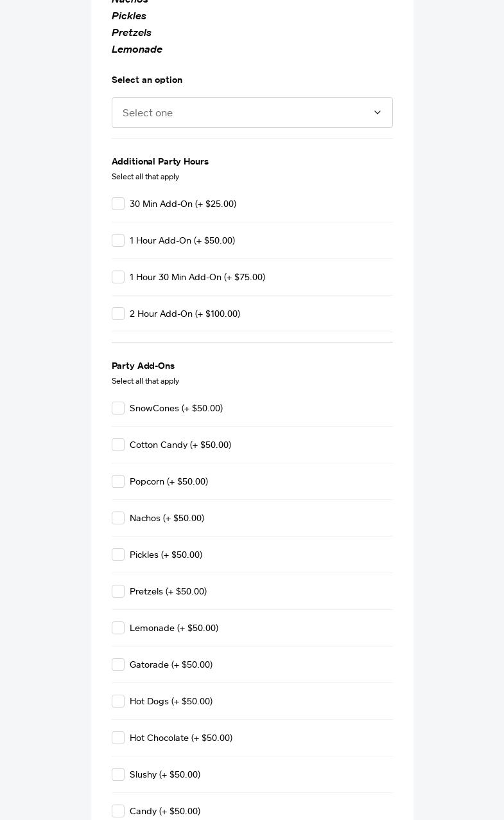
Task: Tick the Slushy add-on box
Action: coord(118,774)
